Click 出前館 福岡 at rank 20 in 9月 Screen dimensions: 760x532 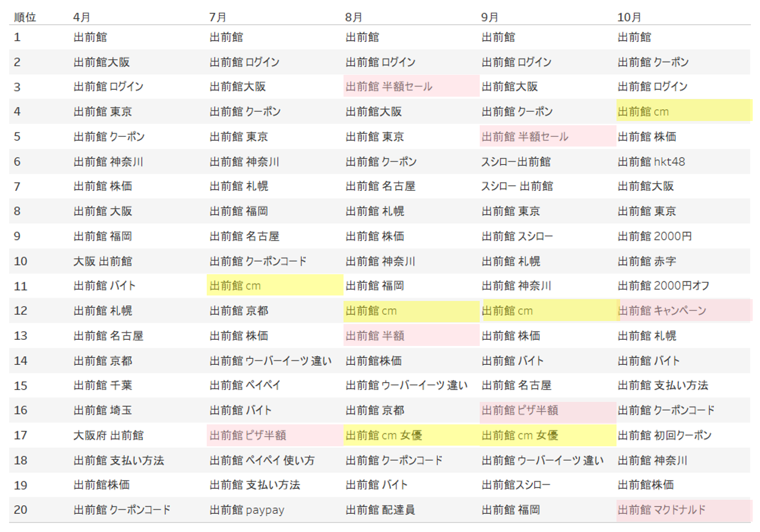[511, 510]
